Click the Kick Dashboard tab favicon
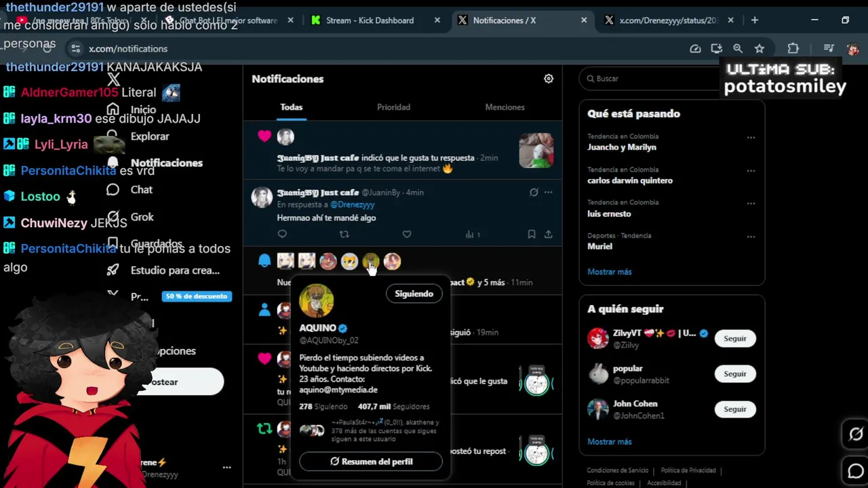Image resolution: width=868 pixels, height=488 pixels. pyautogui.click(x=316, y=20)
